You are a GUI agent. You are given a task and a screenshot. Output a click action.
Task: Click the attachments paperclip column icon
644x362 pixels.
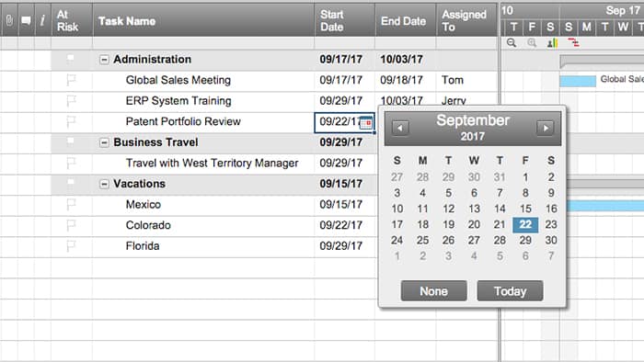pyautogui.click(x=9, y=20)
